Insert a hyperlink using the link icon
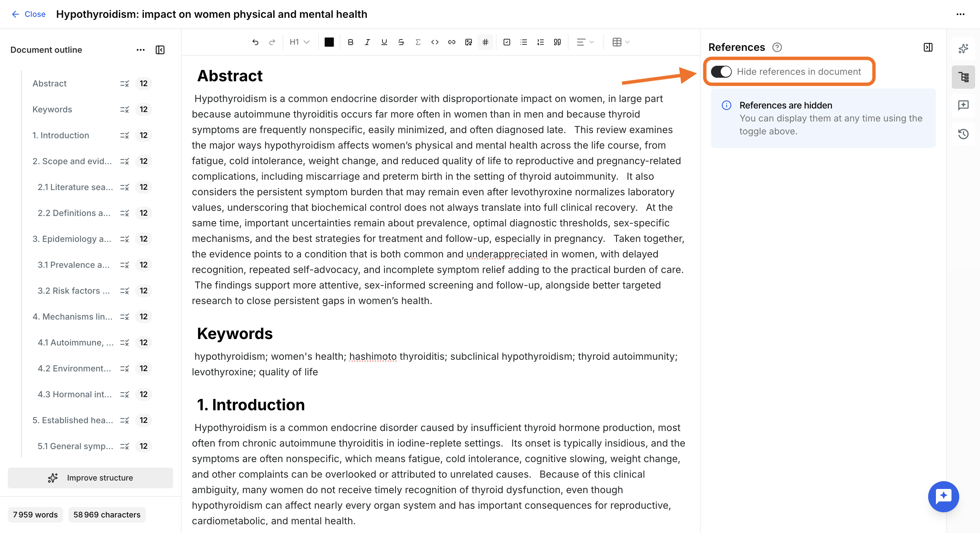The width and height of the screenshot is (980, 533). pyautogui.click(x=451, y=42)
